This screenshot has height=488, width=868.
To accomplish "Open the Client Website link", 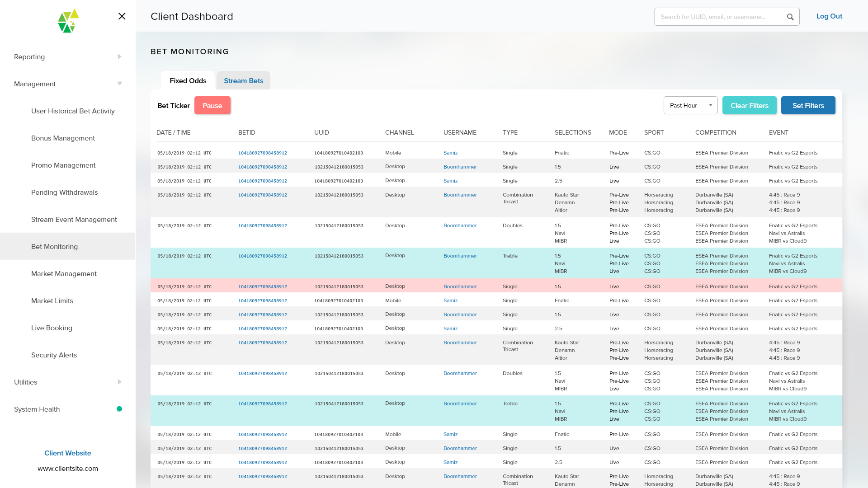I will (68, 453).
